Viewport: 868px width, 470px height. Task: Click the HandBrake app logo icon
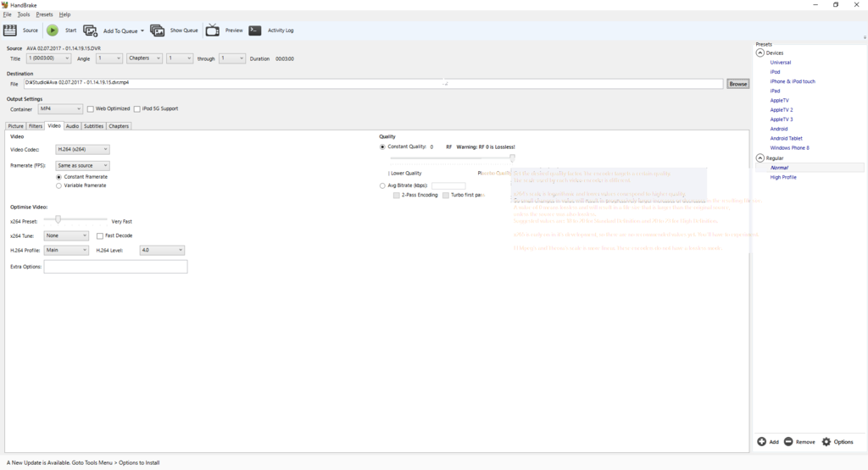click(x=4, y=4)
